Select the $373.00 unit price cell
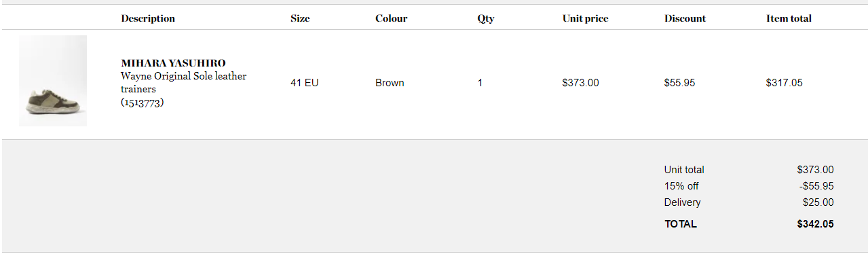 click(x=581, y=83)
